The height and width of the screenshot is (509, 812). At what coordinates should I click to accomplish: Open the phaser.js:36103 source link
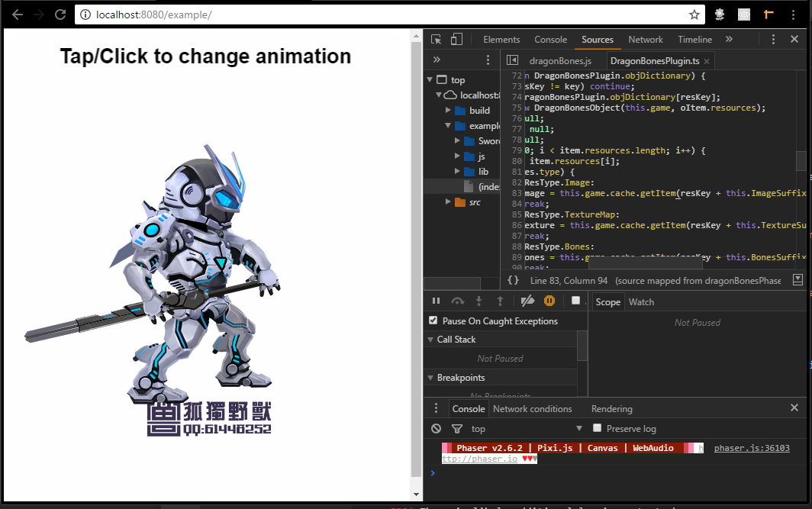click(752, 448)
